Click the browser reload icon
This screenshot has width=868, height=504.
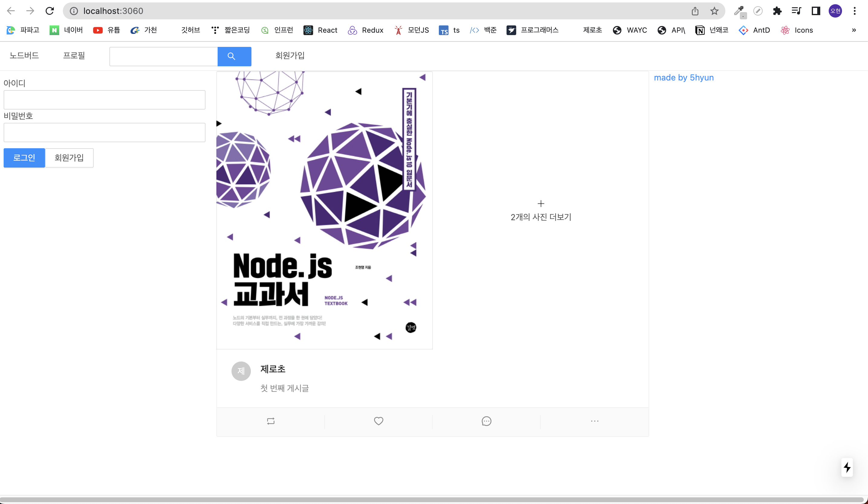click(x=50, y=11)
